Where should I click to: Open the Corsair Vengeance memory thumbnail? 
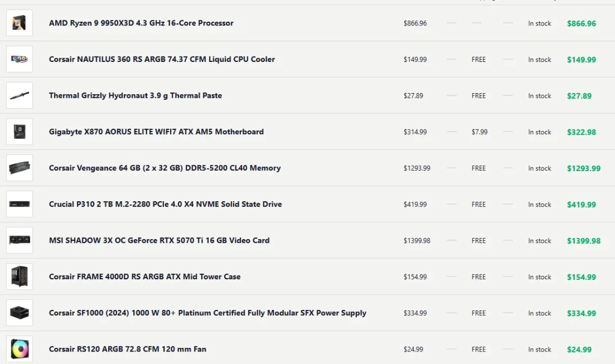coord(19,167)
